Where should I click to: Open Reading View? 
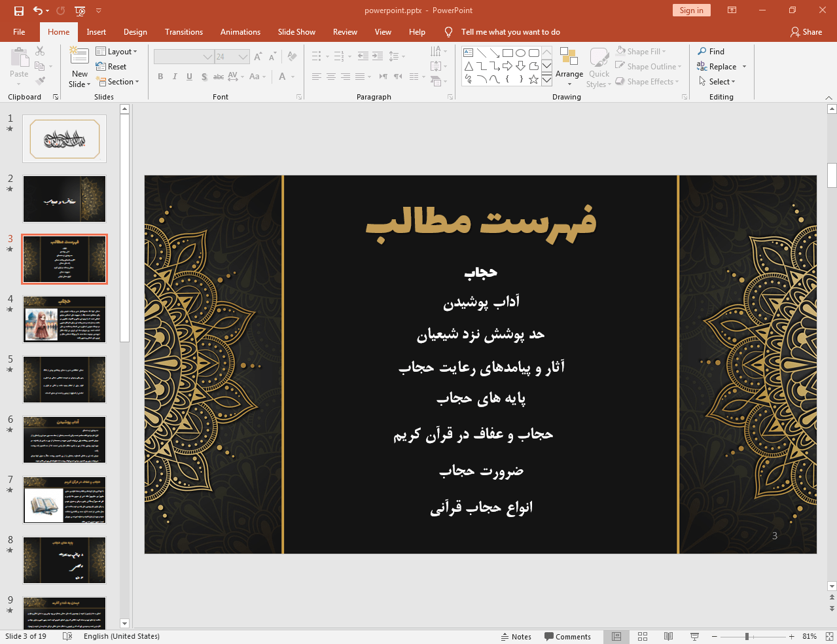click(x=668, y=636)
